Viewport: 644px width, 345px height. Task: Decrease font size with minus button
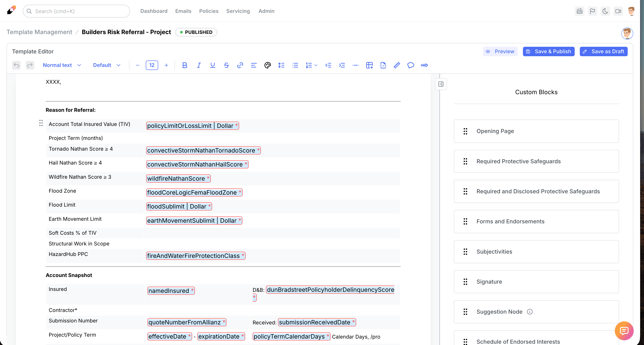138,65
